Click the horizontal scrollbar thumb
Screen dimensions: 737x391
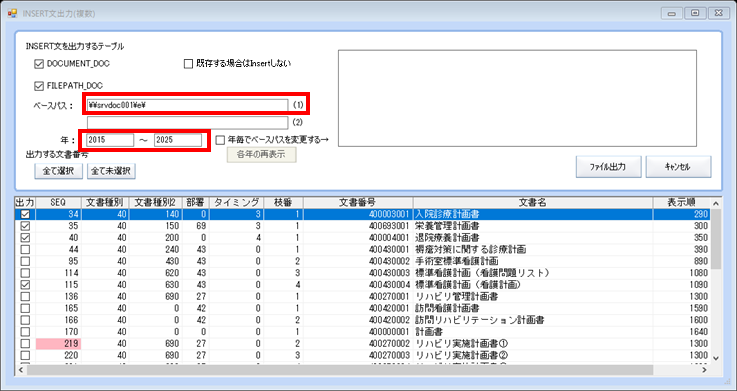(340, 370)
